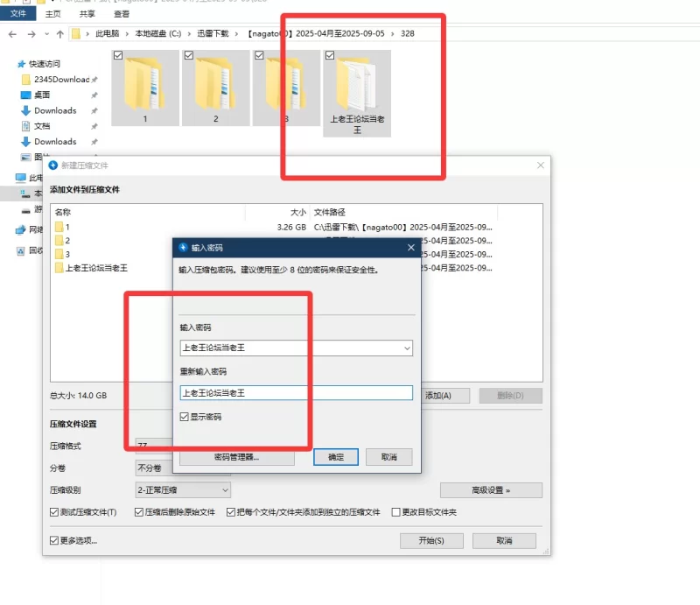Click the 输入密码 dialog logo icon
Viewport: 700px width, 605px height.
click(183, 248)
